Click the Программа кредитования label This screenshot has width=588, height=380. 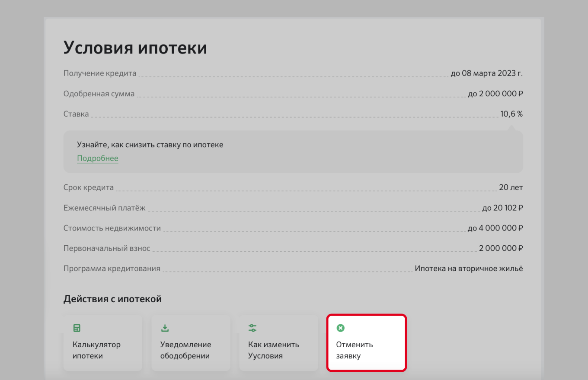coord(112,269)
